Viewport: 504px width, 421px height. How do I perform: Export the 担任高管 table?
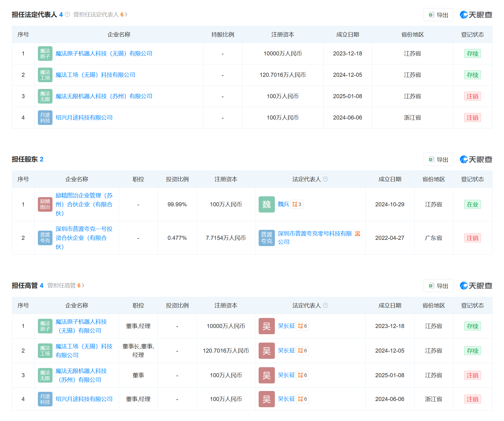coord(438,286)
